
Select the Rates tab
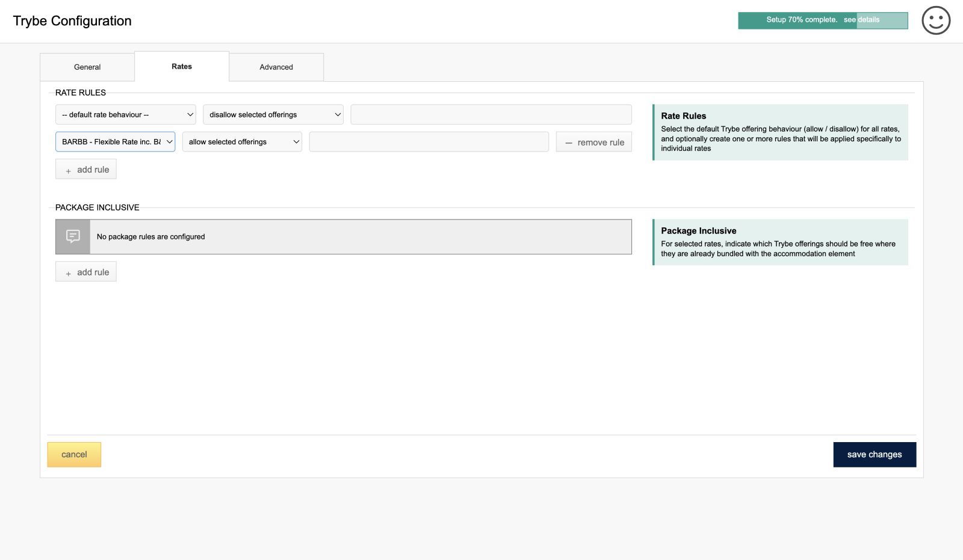pyautogui.click(x=182, y=66)
